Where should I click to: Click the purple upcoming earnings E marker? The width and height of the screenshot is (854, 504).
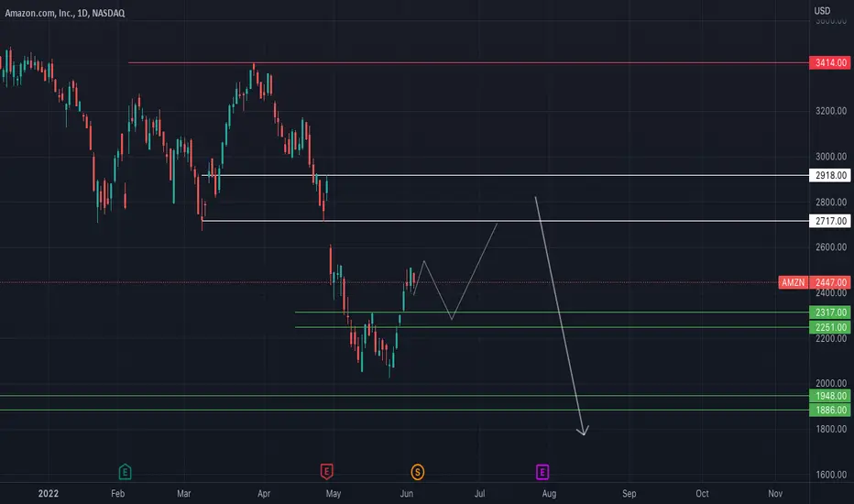point(542,472)
